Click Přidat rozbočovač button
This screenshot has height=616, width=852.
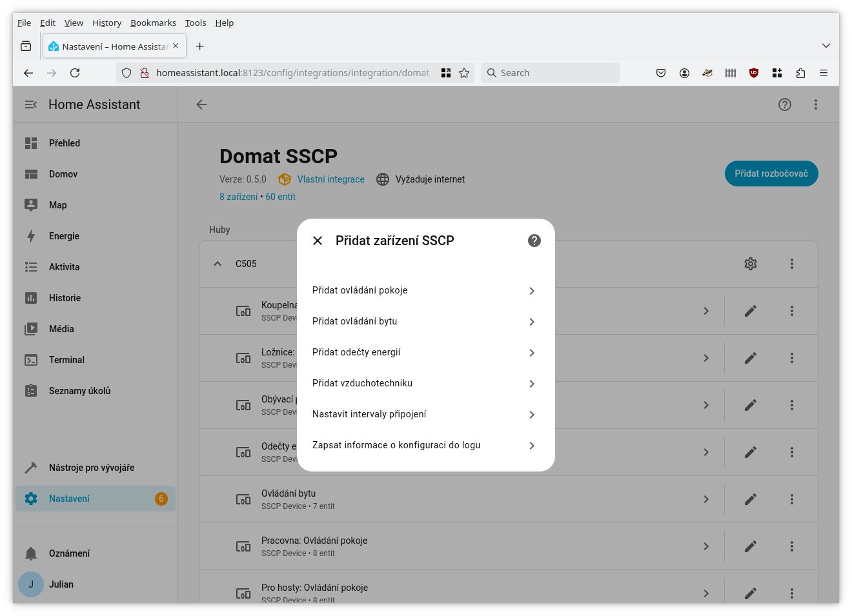[x=771, y=174]
